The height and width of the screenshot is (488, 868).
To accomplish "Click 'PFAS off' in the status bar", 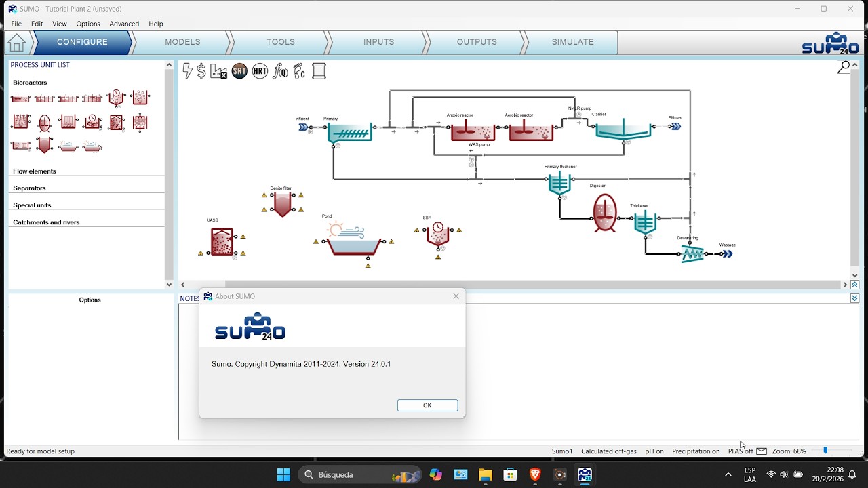I will pos(741,451).
